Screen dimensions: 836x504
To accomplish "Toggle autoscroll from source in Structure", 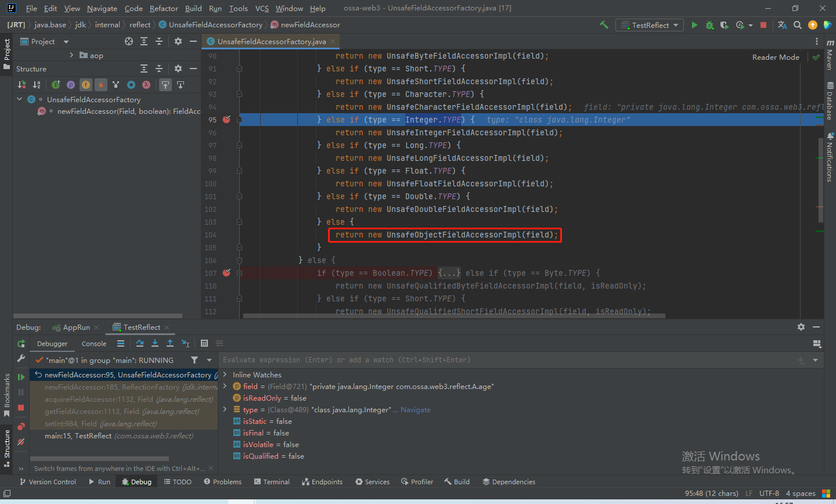I will [x=181, y=85].
